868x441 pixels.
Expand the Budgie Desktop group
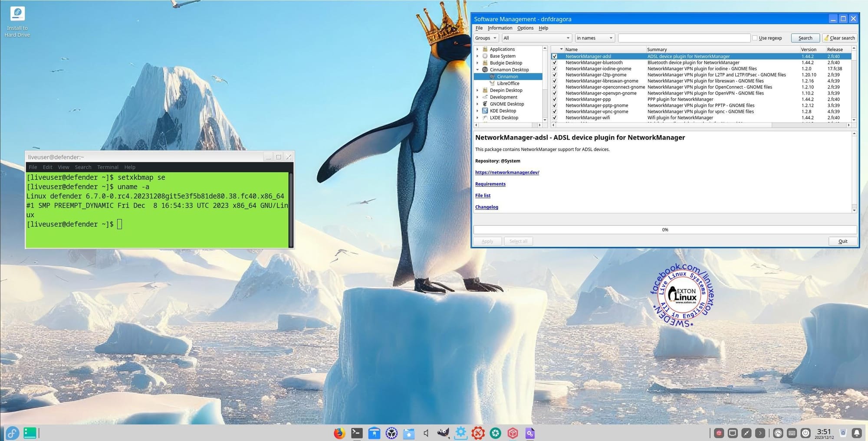point(477,63)
